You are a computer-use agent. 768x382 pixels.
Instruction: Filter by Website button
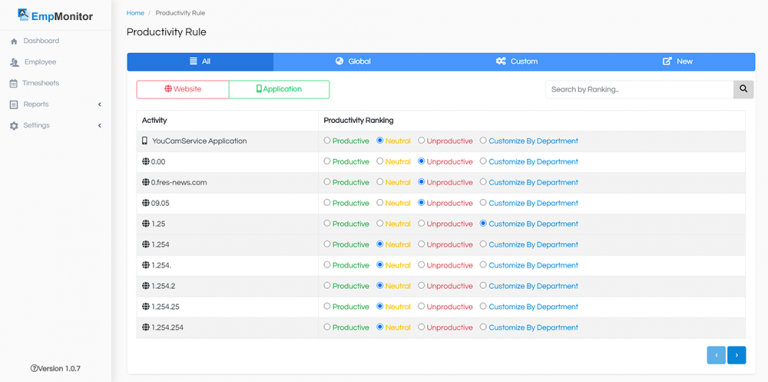click(x=183, y=89)
